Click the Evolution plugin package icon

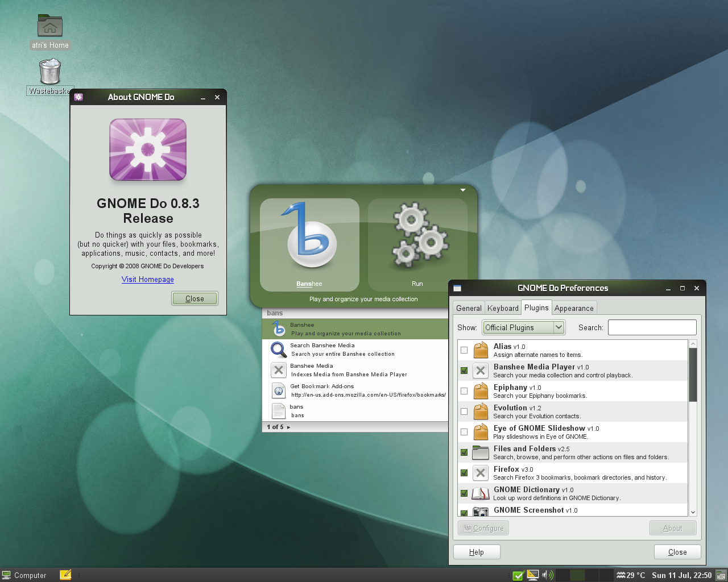tap(481, 411)
